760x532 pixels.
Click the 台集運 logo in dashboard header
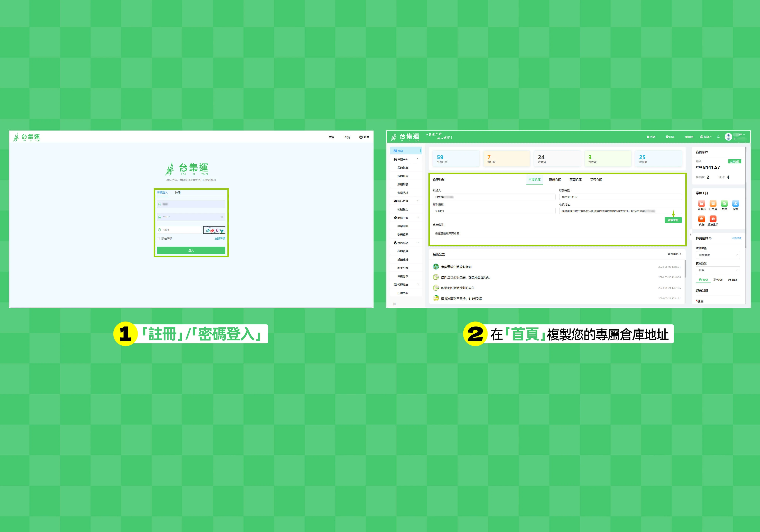click(405, 137)
